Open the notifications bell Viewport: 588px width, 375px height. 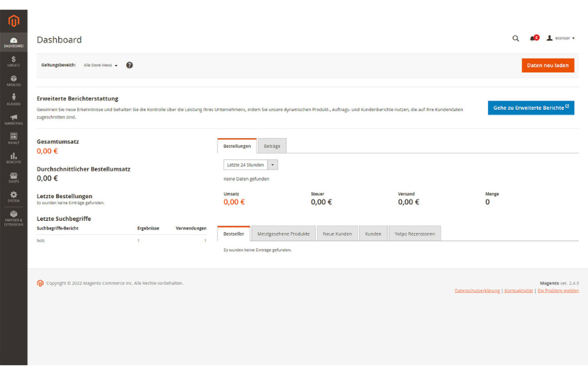[x=534, y=38]
